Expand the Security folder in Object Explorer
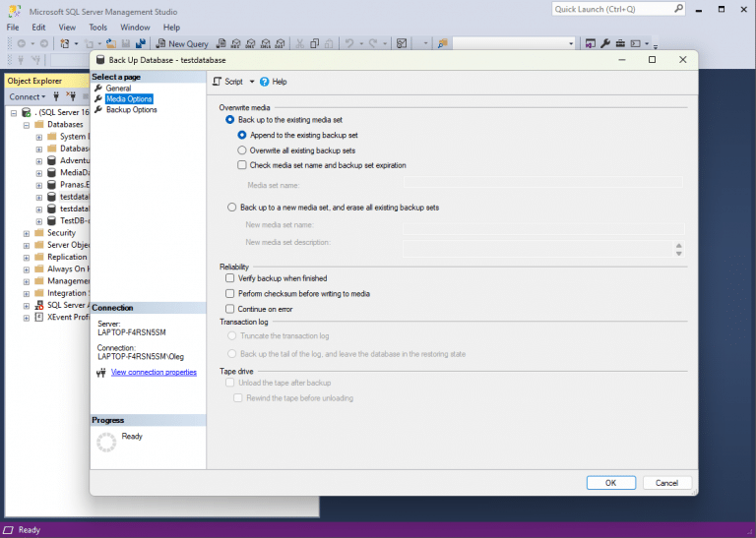756x538 pixels. coord(27,233)
